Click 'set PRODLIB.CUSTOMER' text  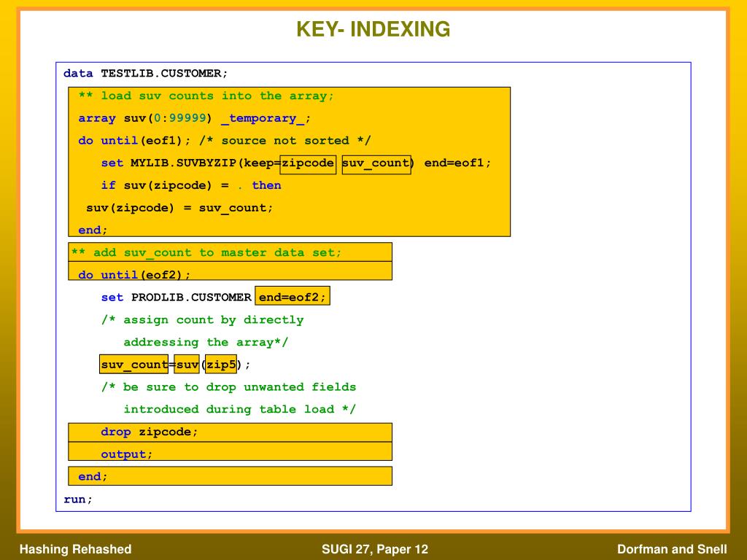[x=177, y=297]
